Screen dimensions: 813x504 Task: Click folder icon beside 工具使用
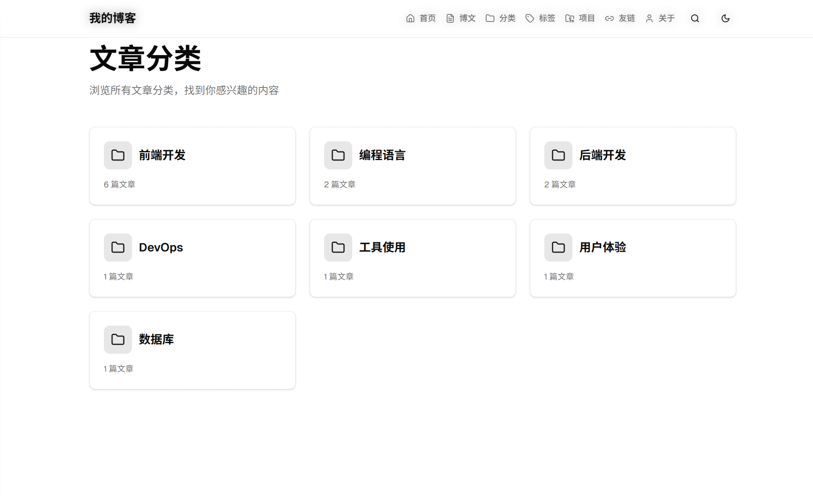click(338, 248)
